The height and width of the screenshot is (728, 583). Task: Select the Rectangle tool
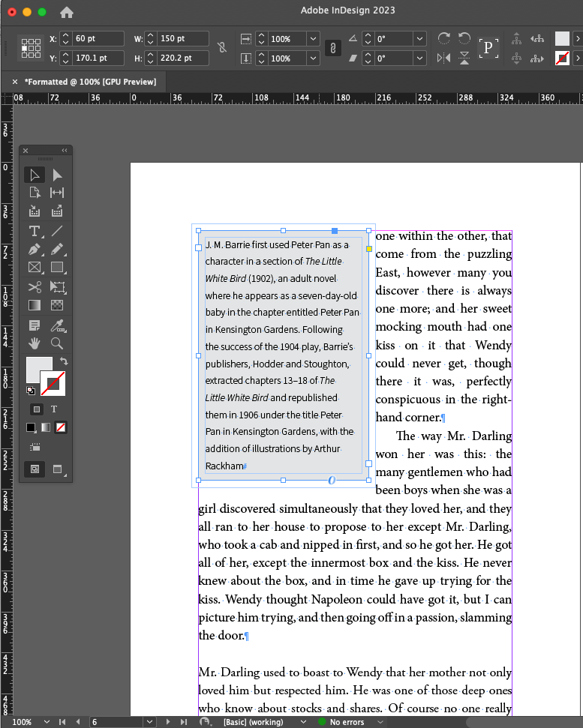57,268
